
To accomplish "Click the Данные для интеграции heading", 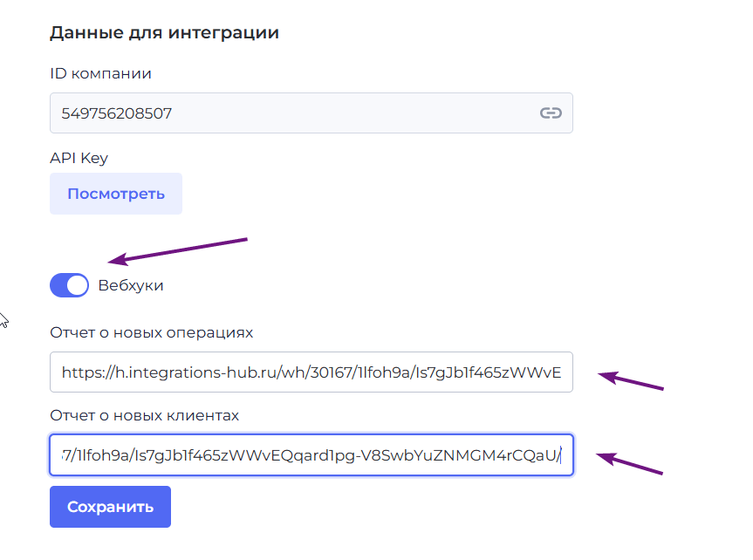I will (x=164, y=32).
